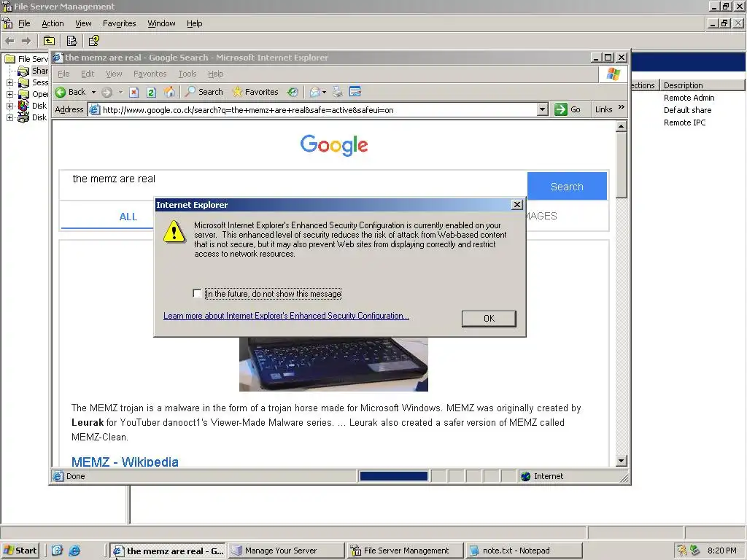Click the warning icon in the dialog
The width and height of the screenshot is (747, 560).
point(174,231)
